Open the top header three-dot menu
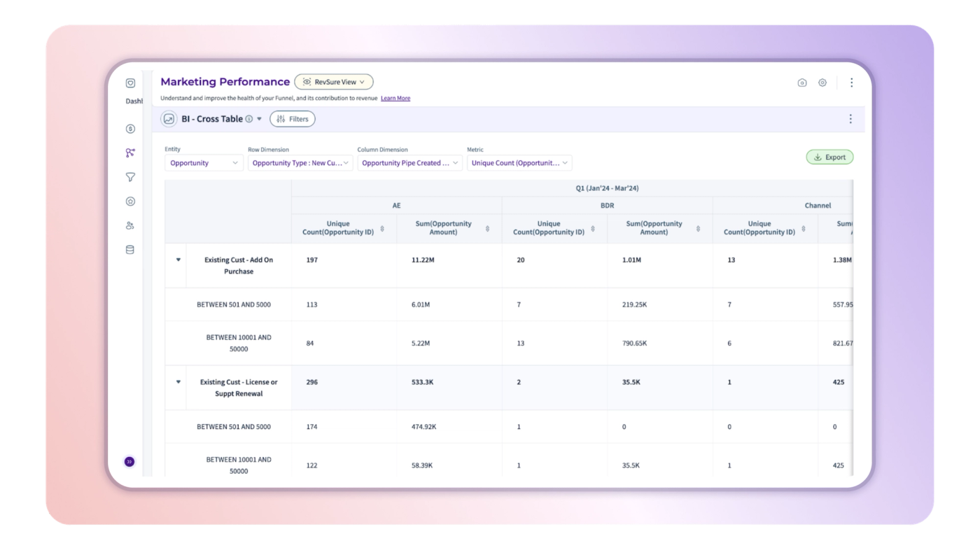The width and height of the screenshot is (980, 550). point(851,83)
